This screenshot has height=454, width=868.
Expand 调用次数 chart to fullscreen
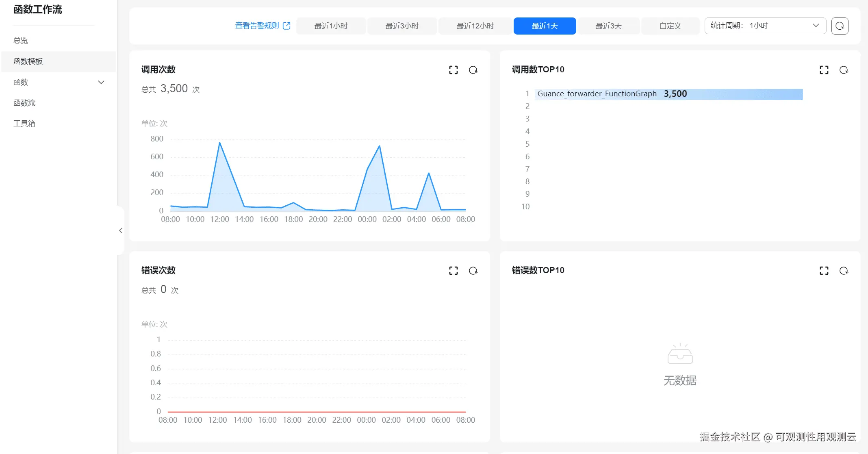pos(453,70)
